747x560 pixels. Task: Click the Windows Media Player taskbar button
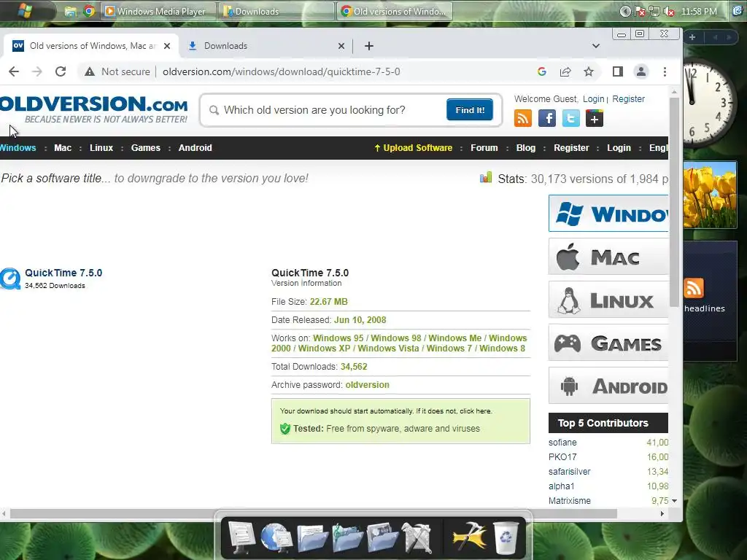(x=158, y=11)
